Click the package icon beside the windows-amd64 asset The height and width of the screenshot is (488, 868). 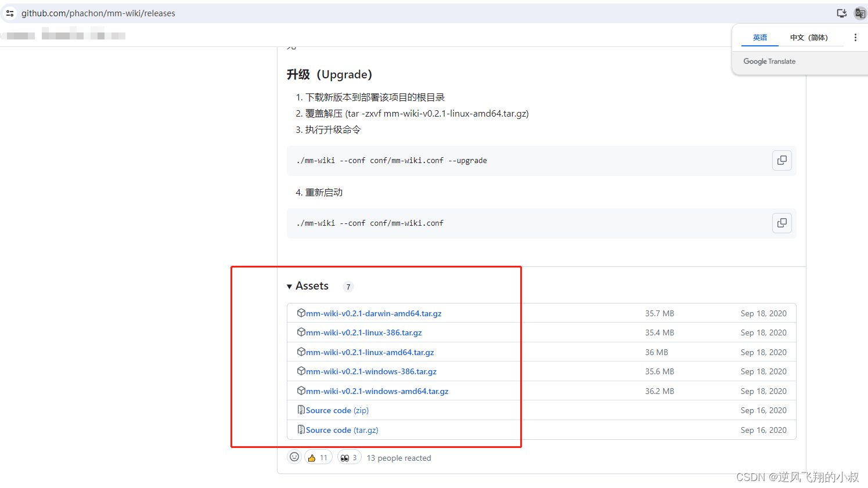[x=301, y=391]
